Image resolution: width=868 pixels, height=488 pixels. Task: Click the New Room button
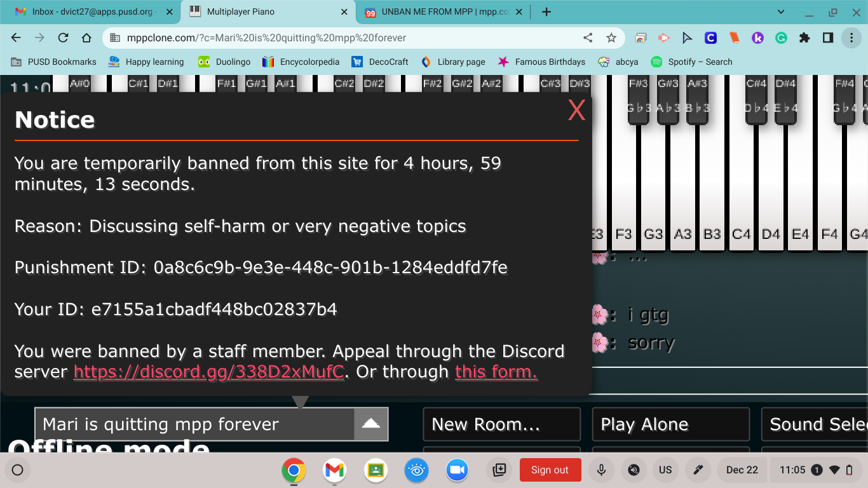501,424
